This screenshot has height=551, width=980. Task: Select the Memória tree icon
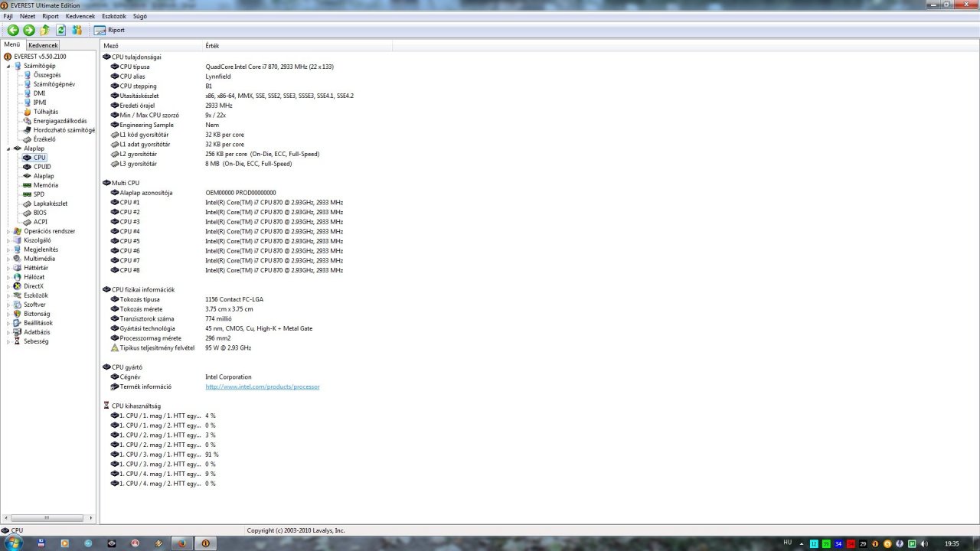pos(28,185)
